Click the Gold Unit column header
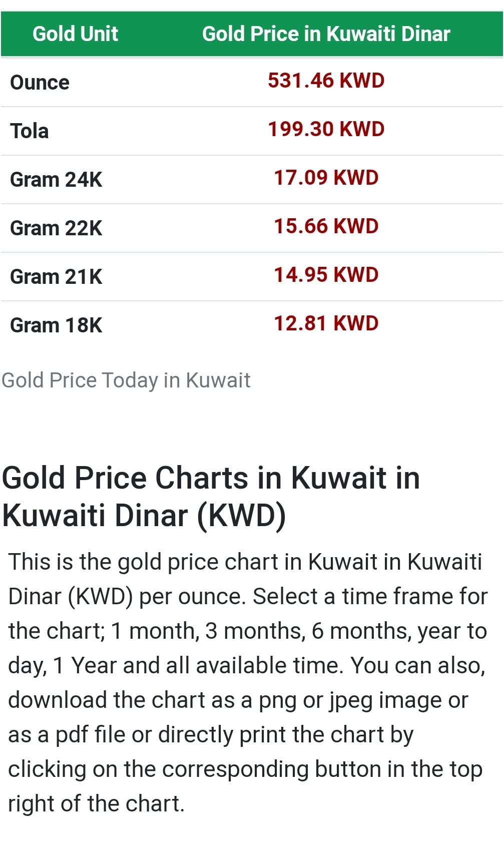The width and height of the screenshot is (504, 844). pyautogui.click(x=75, y=34)
